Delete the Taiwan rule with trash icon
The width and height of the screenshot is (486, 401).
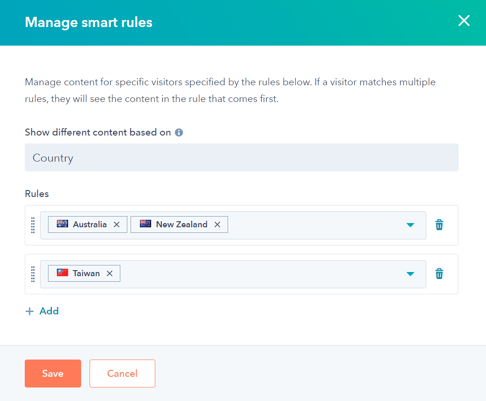click(x=439, y=274)
